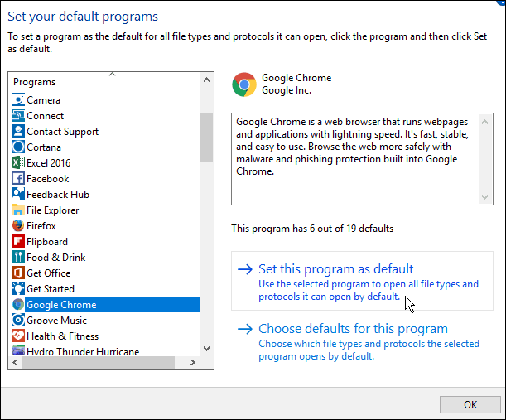
Task: Click the Excel 2016 icon
Action: coord(18,162)
